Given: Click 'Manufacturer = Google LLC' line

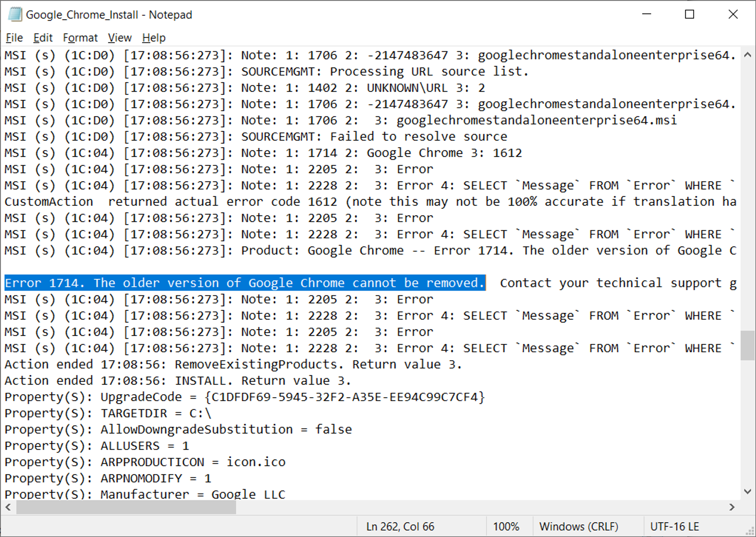Looking at the screenshot, I should coord(145,494).
